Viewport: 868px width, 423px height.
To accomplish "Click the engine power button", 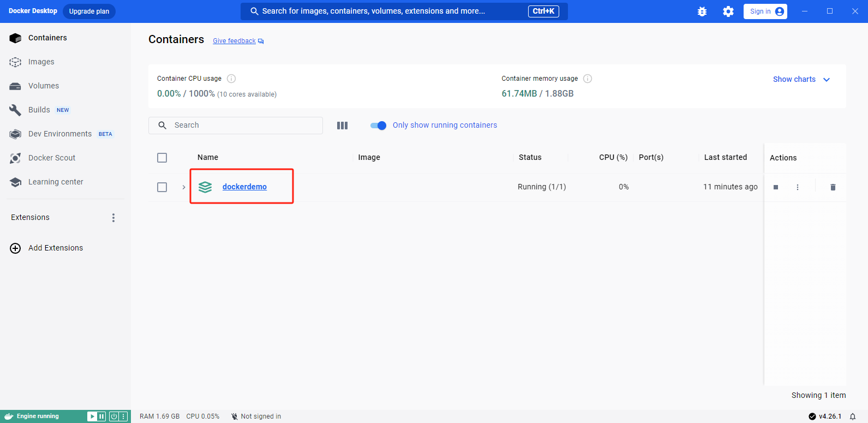I will click(114, 416).
